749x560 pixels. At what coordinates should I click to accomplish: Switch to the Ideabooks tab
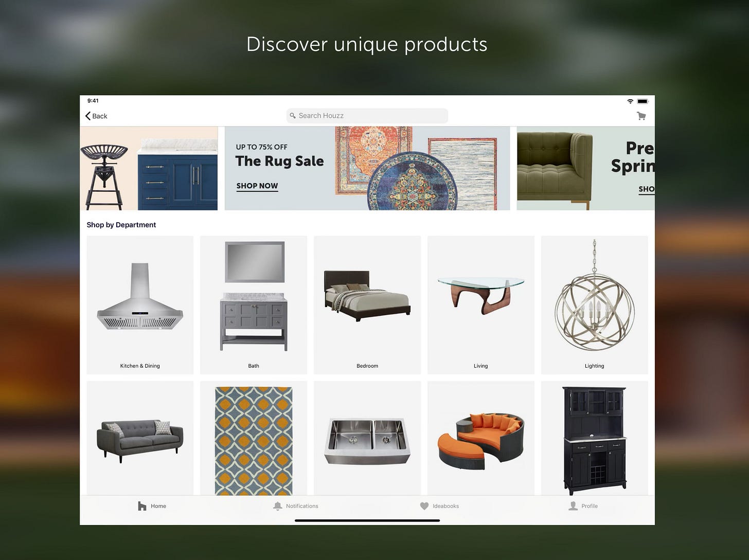coord(439,506)
